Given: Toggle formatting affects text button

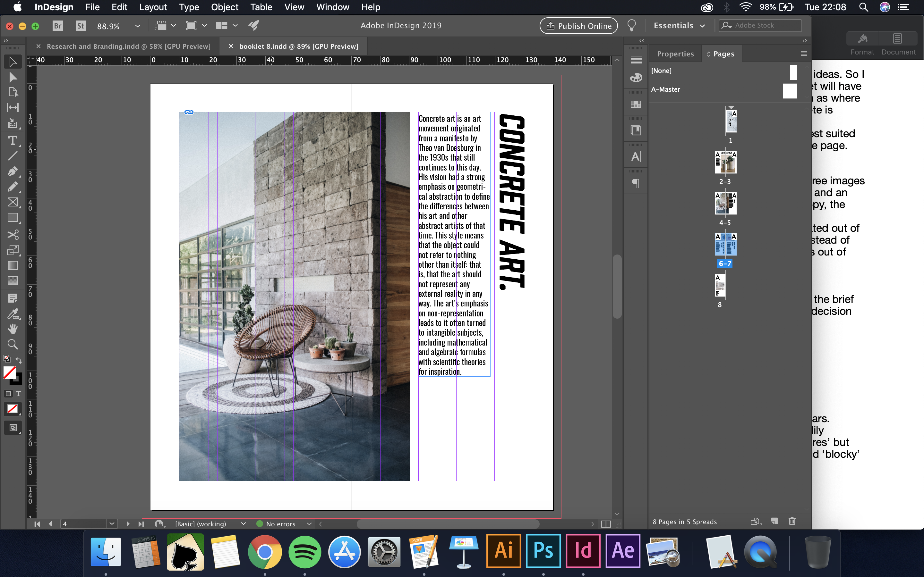Looking at the screenshot, I should coord(18,393).
